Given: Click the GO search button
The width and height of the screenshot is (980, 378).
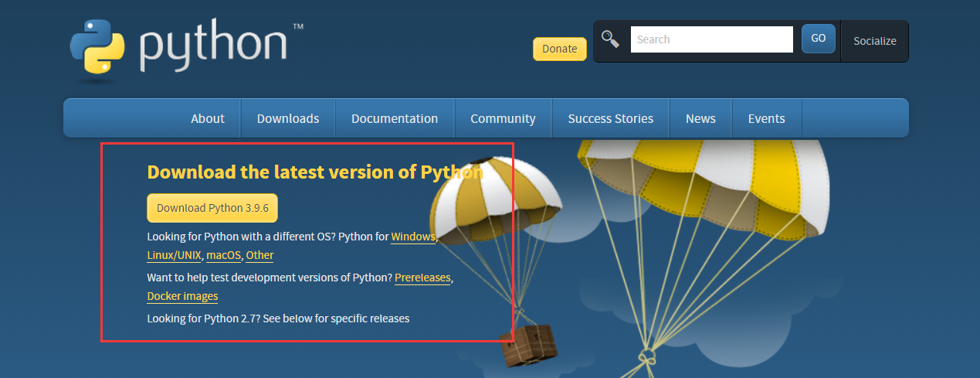Looking at the screenshot, I should pos(819,39).
